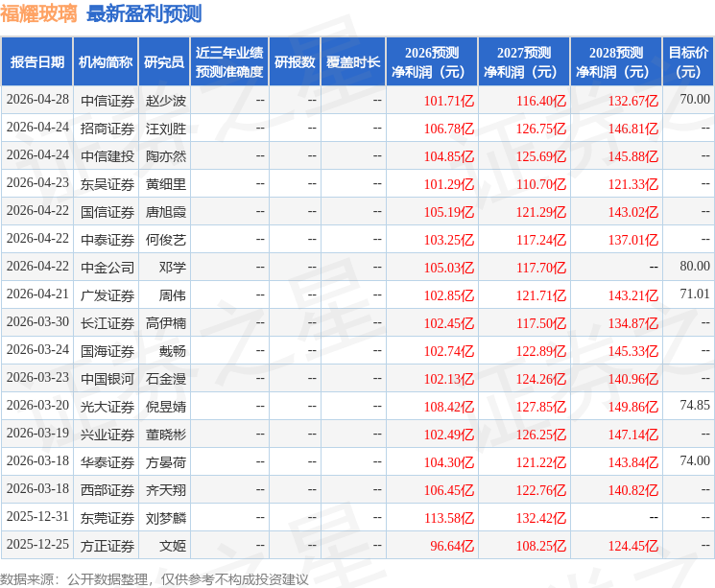Screen dimensions: 715x588
Task: Click the 2028预测净利润 column header
Action: click(616, 61)
